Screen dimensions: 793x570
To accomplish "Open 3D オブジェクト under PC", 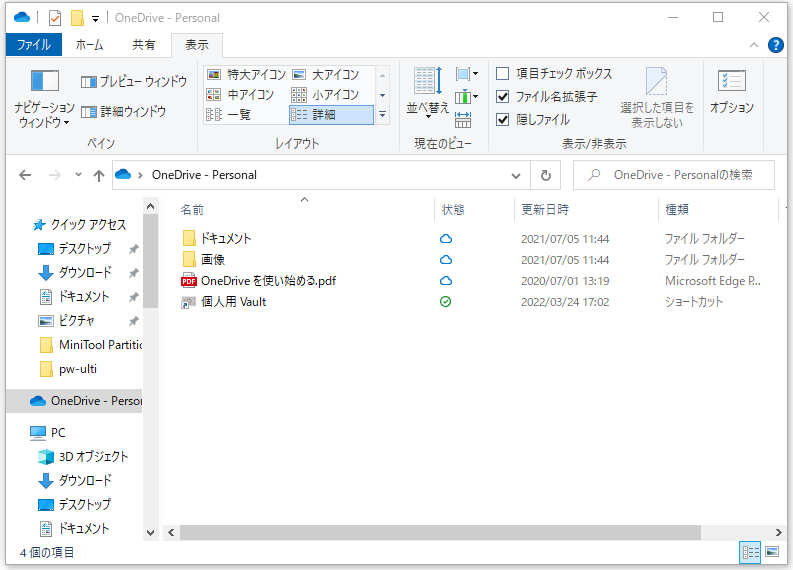I will (x=93, y=457).
